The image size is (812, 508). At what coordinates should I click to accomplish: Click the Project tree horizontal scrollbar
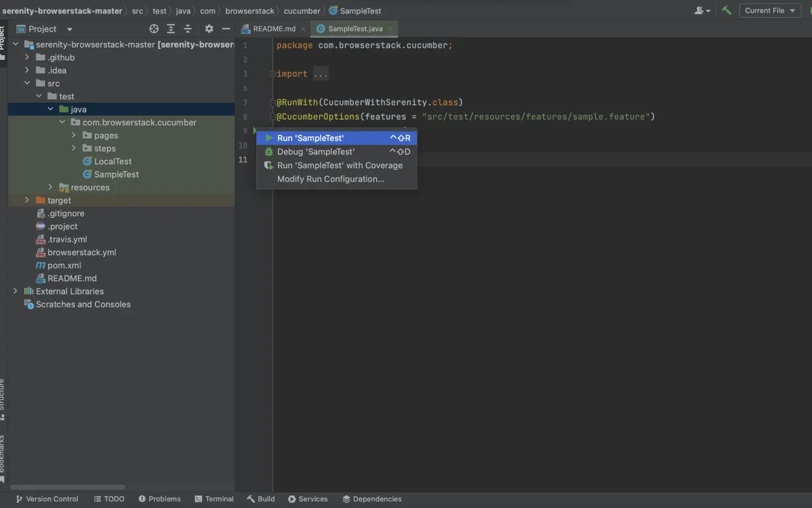click(x=68, y=487)
